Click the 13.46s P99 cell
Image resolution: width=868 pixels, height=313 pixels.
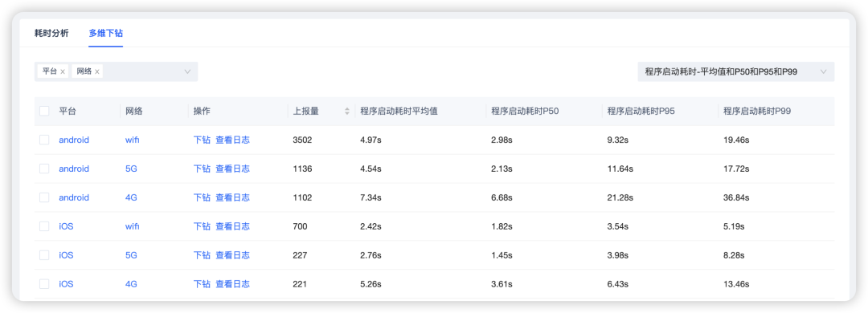pos(736,283)
